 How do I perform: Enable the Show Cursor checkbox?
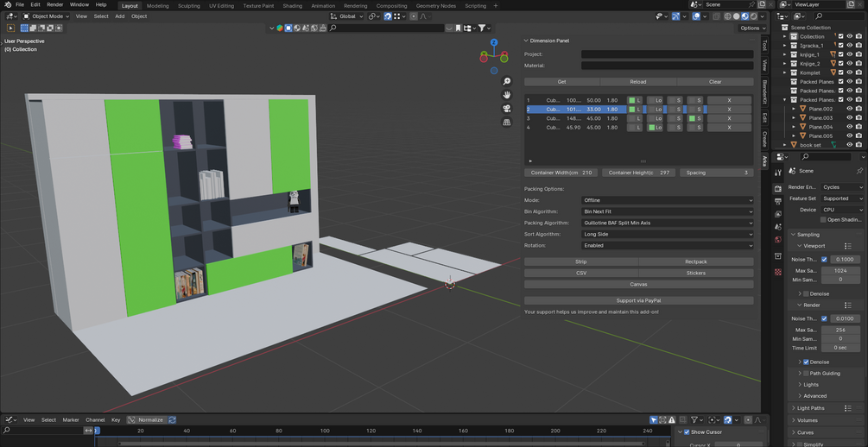pos(687,432)
